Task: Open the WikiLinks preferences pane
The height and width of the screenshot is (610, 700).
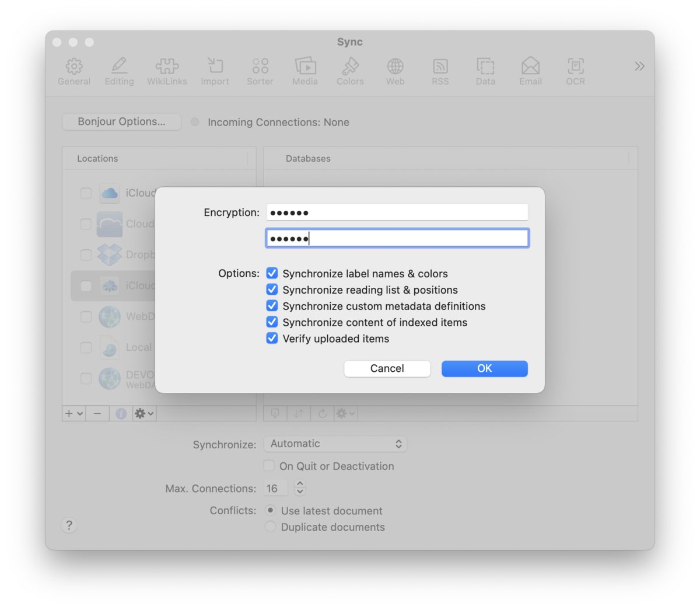Action: point(167,72)
